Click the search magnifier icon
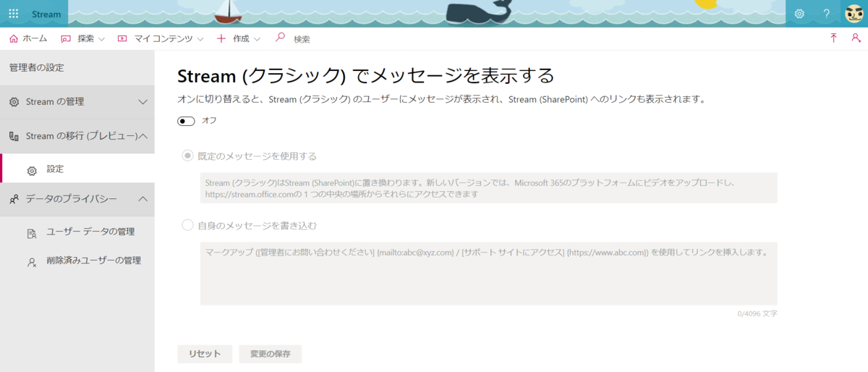The height and width of the screenshot is (372, 868). (x=281, y=38)
